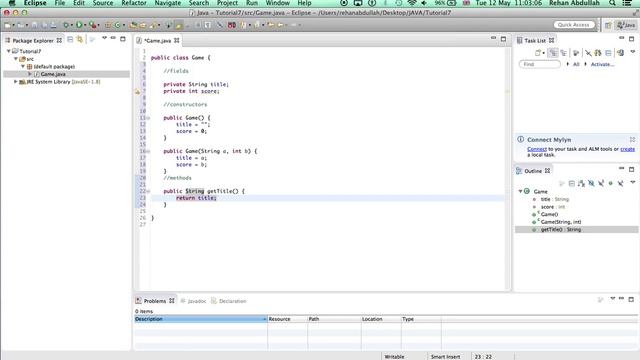The width and height of the screenshot is (640, 360).
Task: Collapse the Tutorial7 project tree node
Action: pyautogui.click(x=9, y=51)
